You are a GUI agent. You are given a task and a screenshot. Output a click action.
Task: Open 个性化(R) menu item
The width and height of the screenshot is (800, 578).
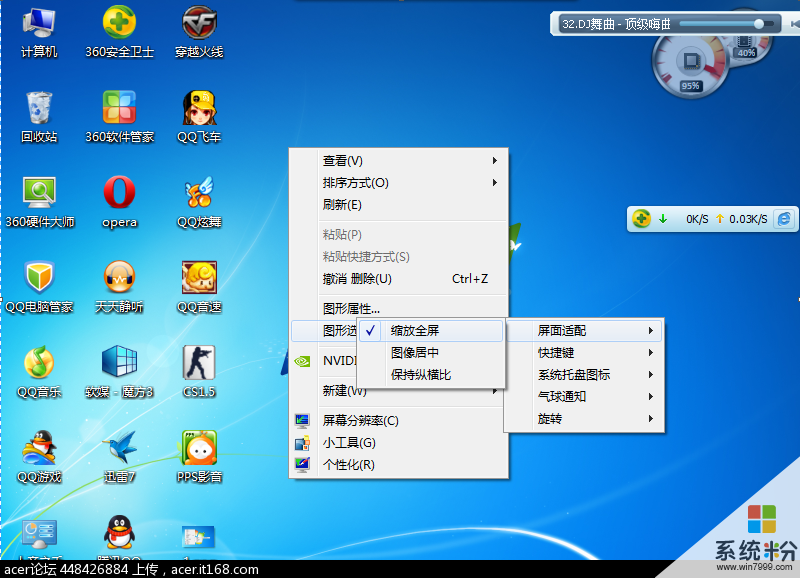click(399, 465)
